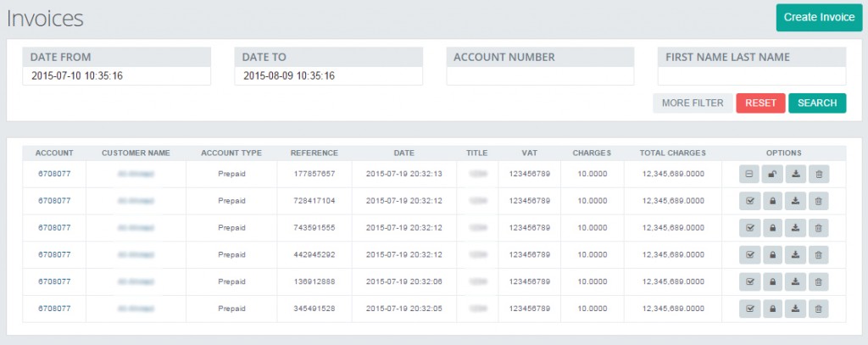Toggle the checkmark option for reference 136912888
868x345 pixels.
point(749,282)
